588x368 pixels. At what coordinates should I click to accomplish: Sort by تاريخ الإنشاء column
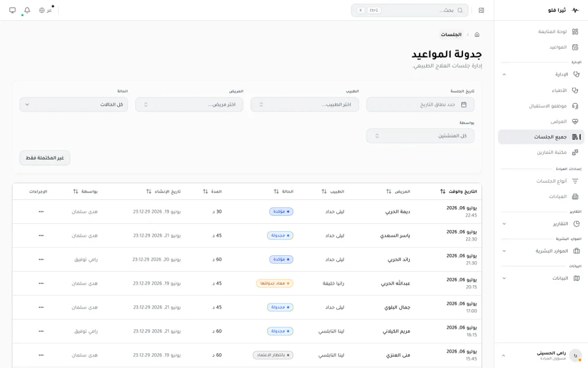click(164, 191)
